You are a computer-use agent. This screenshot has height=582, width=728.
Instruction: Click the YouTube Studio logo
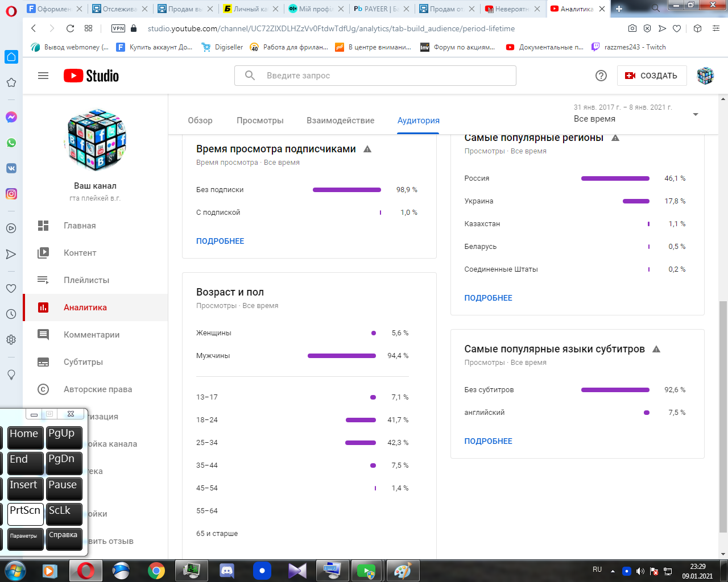pyautogui.click(x=91, y=76)
